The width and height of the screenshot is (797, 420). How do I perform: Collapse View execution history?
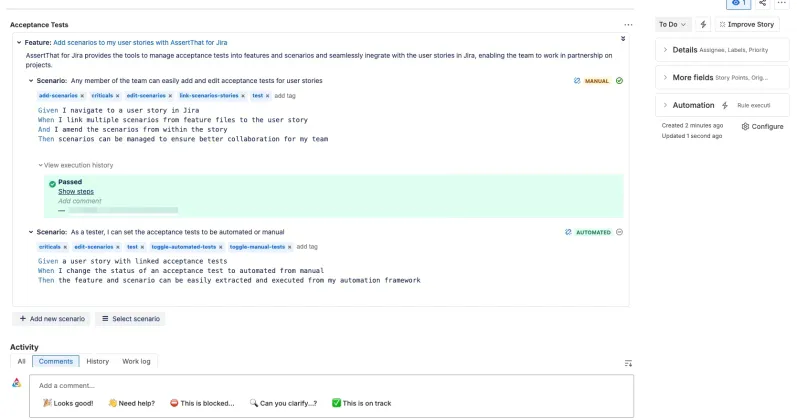coord(76,165)
